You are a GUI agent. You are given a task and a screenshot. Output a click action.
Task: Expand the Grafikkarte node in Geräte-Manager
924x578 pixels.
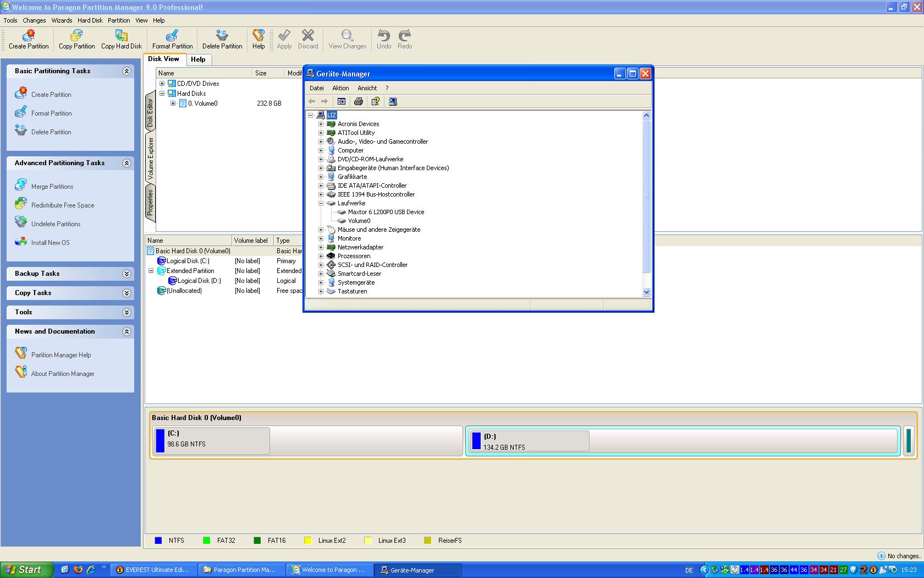321,177
